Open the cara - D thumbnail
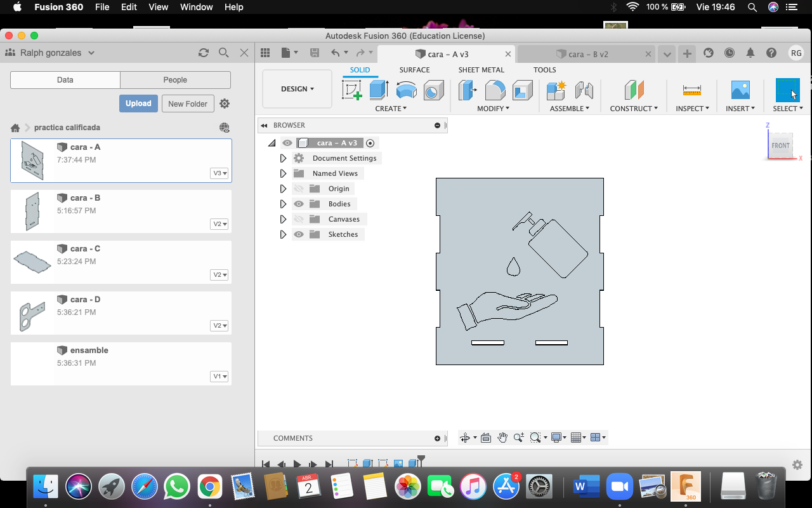Screen dimensions: 812x508 (x=32, y=314)
